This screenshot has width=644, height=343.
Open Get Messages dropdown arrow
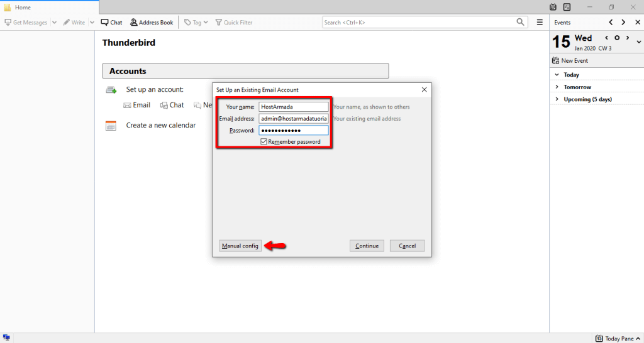click(54, 23)
